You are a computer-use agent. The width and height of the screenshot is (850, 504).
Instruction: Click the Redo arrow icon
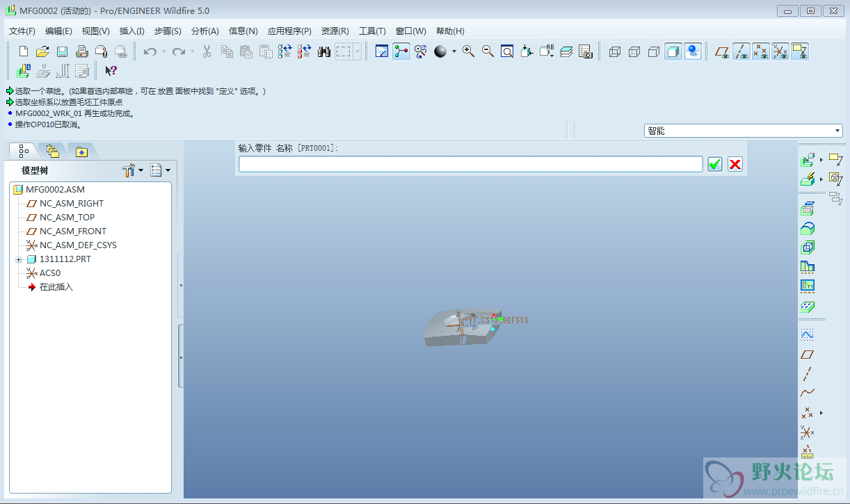click(x=179, y=51)
